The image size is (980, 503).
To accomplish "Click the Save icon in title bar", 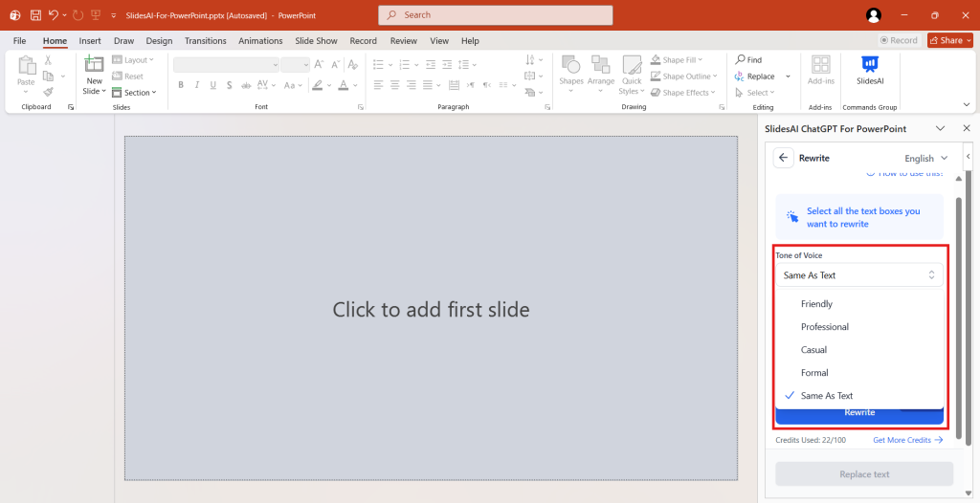I will tap(35, 15).
